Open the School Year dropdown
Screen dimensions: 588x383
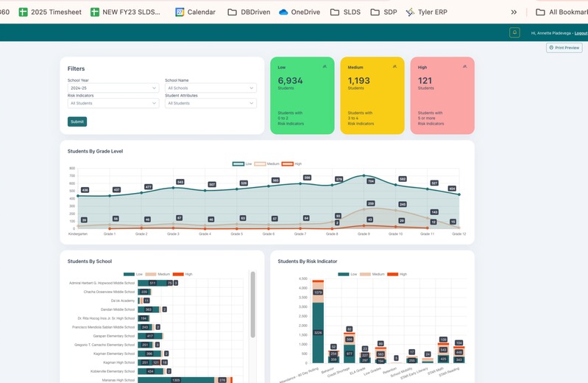tap(113, 88)
